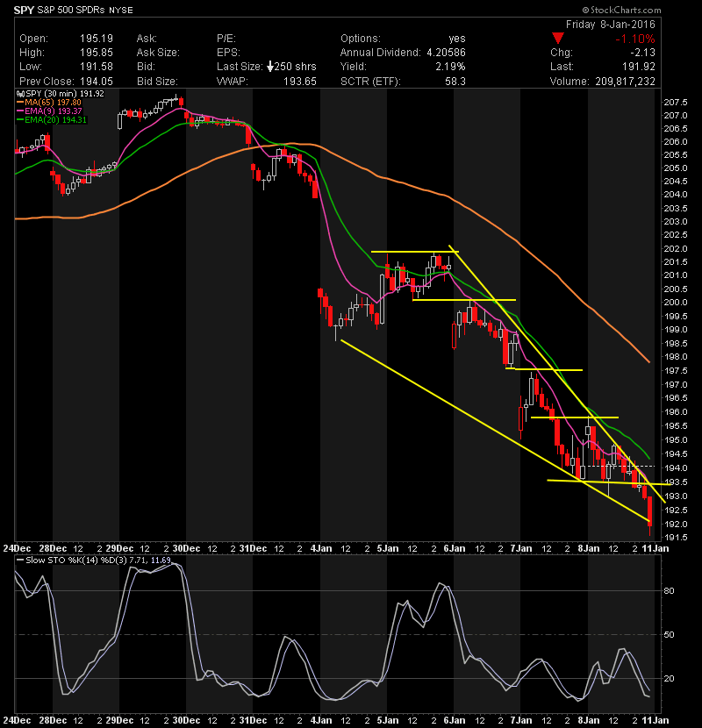Click the 200.0 price axis label

coord(676,303)
